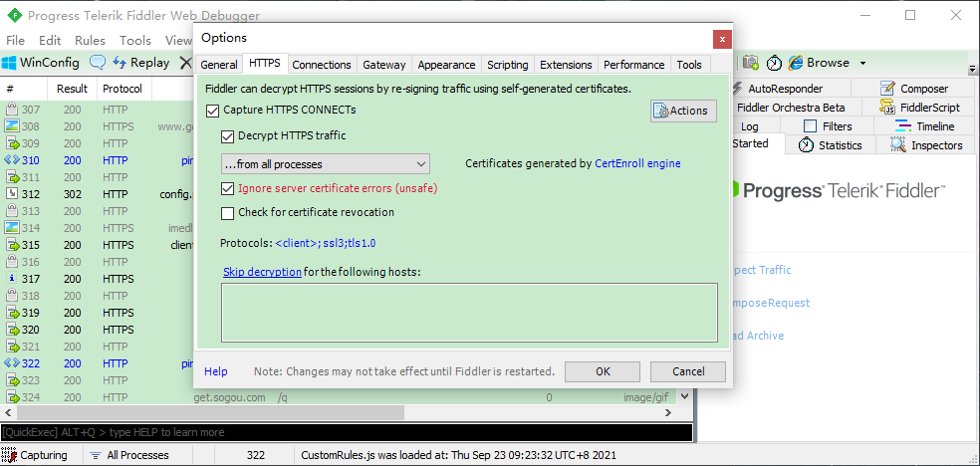Click the stopwatch timer icon in toolbar
The width and height of the screenshot is (980, 466).
click(775, 63)
